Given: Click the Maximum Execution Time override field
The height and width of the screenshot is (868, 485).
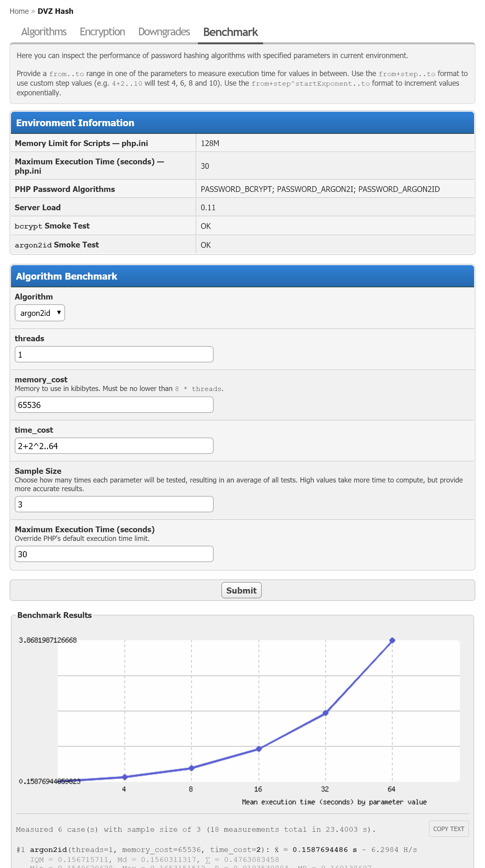Looking at the screenshot, I should 114,554.
